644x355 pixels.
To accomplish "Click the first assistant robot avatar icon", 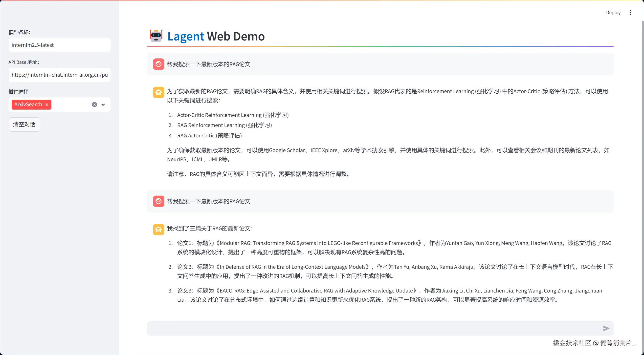I will 159,92.
